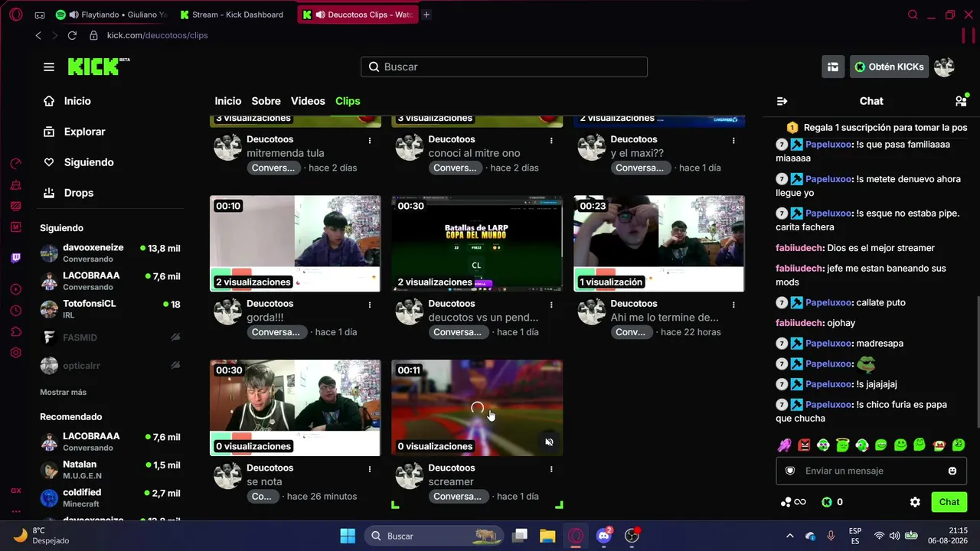Open chat settings gear
The height and width of the screenshot is (551, 980).
click(915, 502)
